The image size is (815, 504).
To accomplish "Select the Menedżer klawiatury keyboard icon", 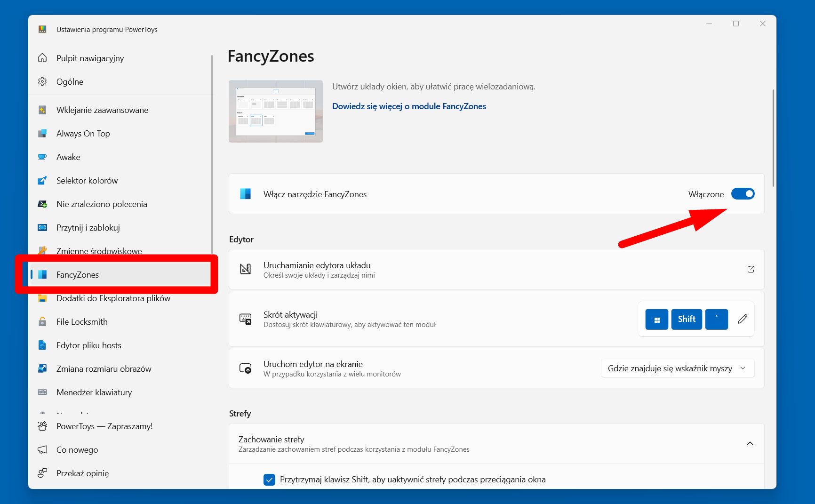I will [42, 392].
